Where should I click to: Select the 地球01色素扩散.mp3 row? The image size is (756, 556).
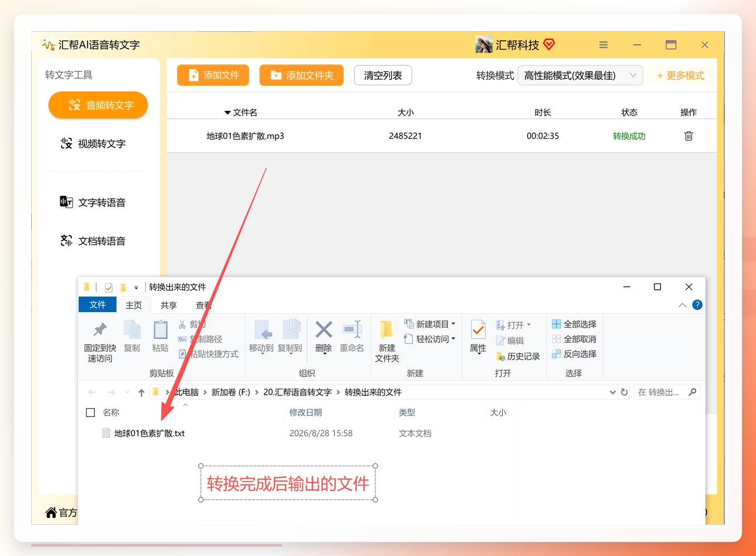(441, 136)
